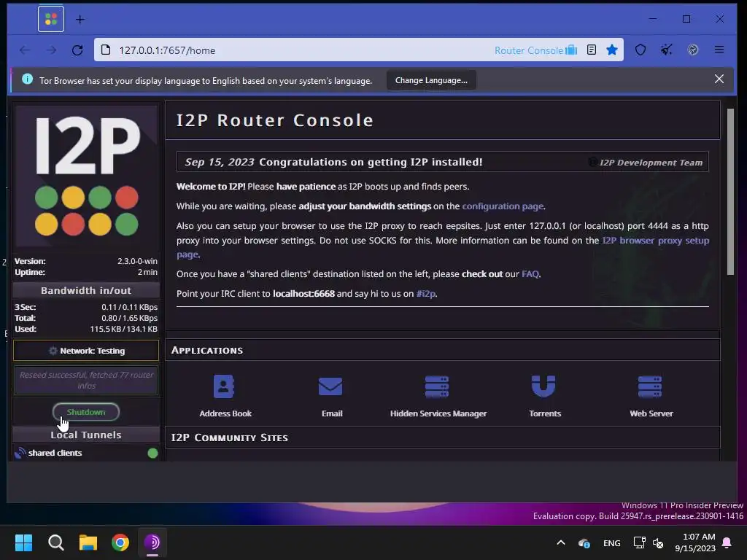The image size is (747, 560).
Task: Click the reseed successful message box
Action: [x=86, y=380]
